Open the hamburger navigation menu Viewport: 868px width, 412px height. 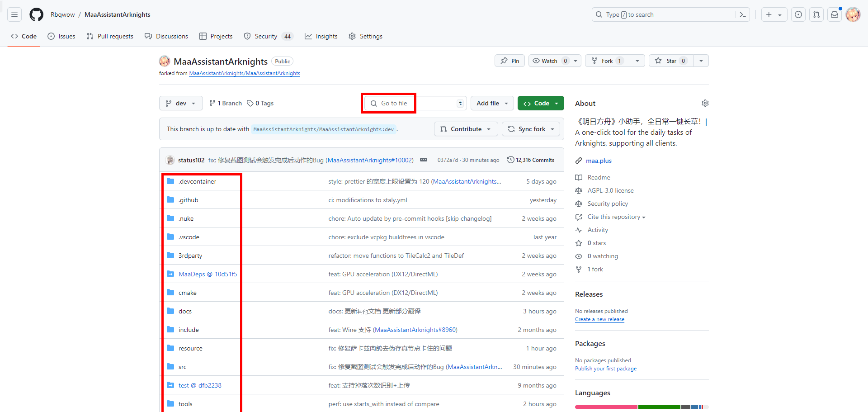(x=14, y=14)
